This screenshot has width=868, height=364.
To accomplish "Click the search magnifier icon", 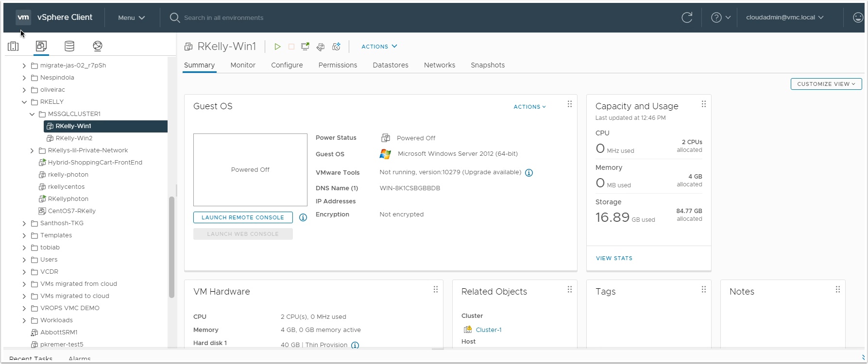I will click(x=175, y=17).
